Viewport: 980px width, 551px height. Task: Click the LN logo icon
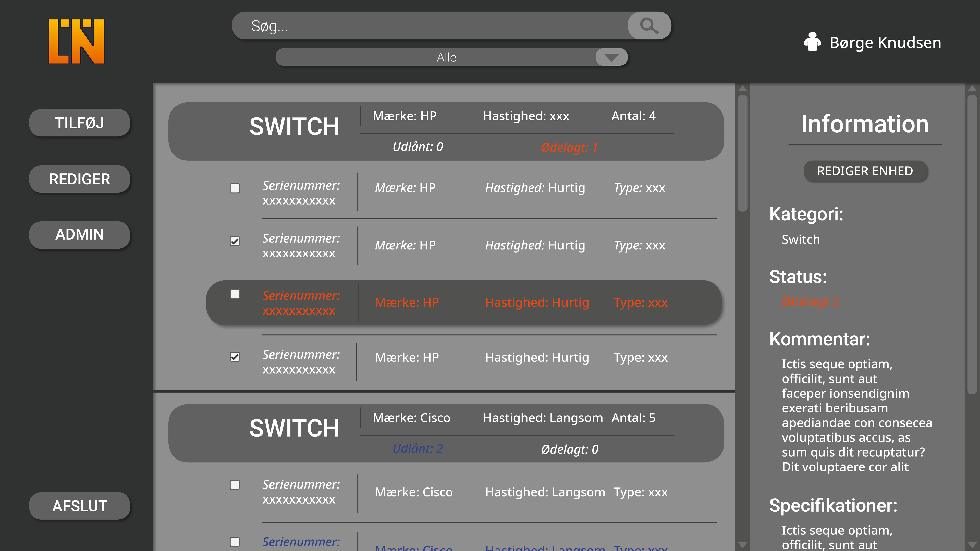(77, 41)
